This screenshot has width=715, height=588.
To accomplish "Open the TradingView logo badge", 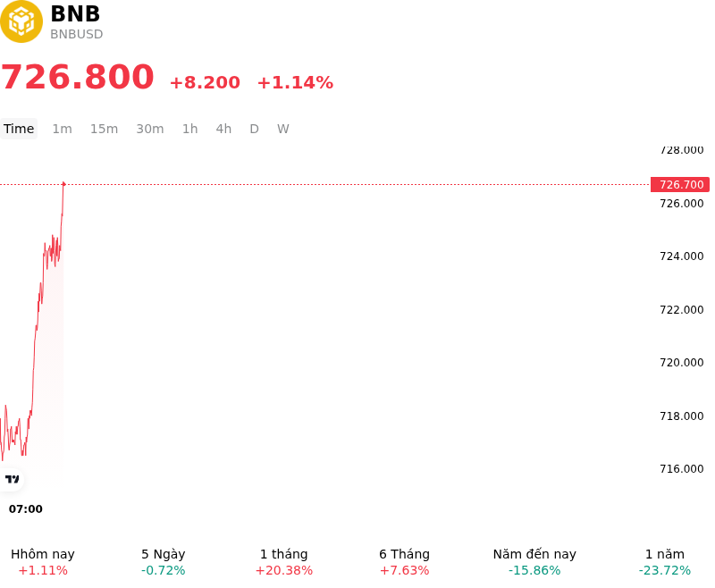I will tap(12, 479).
